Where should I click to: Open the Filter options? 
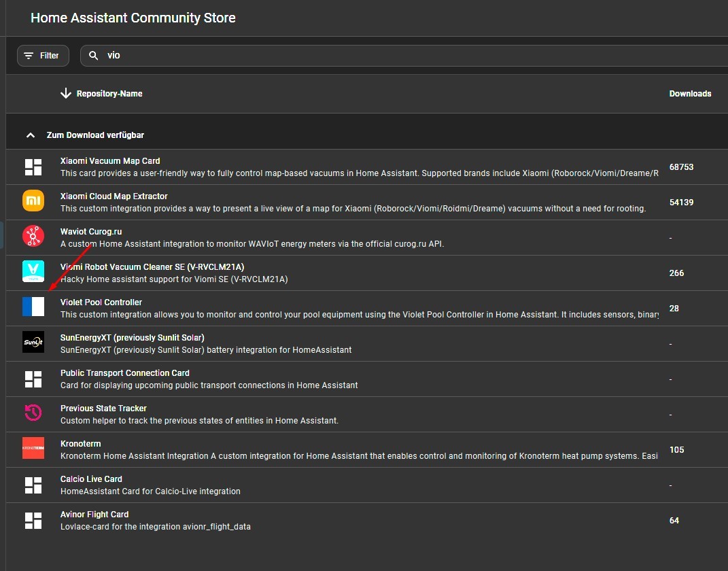pyautogui.click(x=43, y=56)
